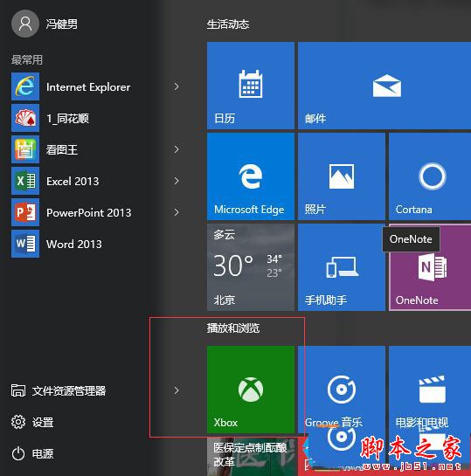Expand PowerPoint 2013 jump list arrow
The height and width of the screenshot is (476, 471).
pyautogui.click(x=177, y=212)
